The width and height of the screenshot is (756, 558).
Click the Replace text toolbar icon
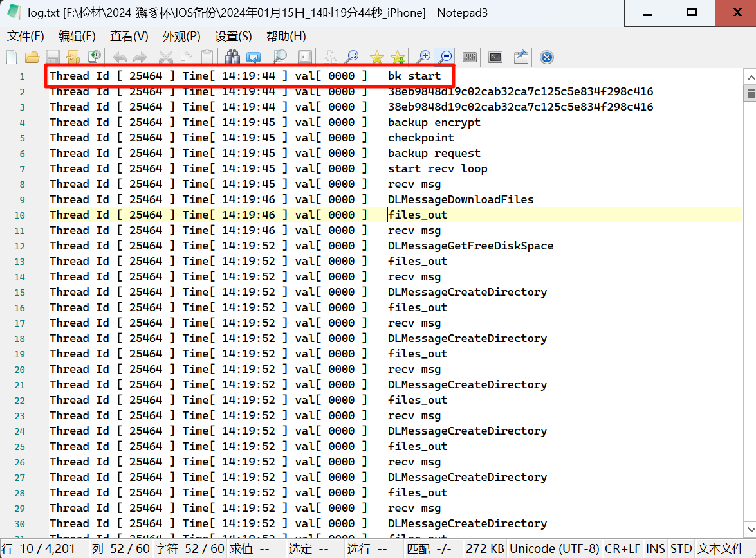[x=253, y=57]
